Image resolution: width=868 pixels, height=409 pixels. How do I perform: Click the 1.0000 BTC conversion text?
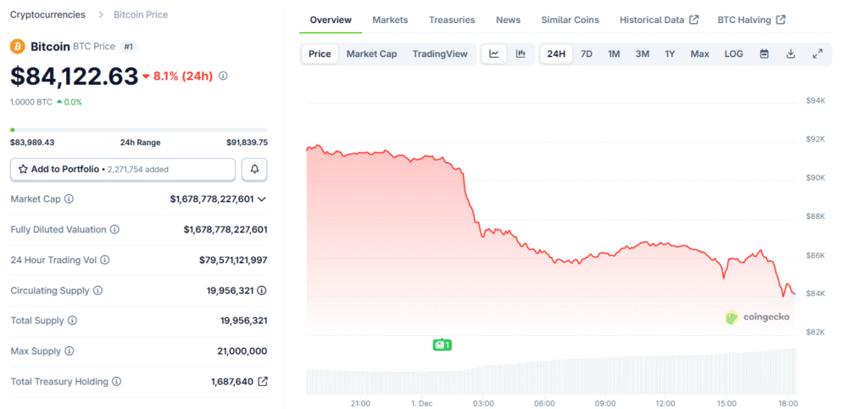point(31,102)
